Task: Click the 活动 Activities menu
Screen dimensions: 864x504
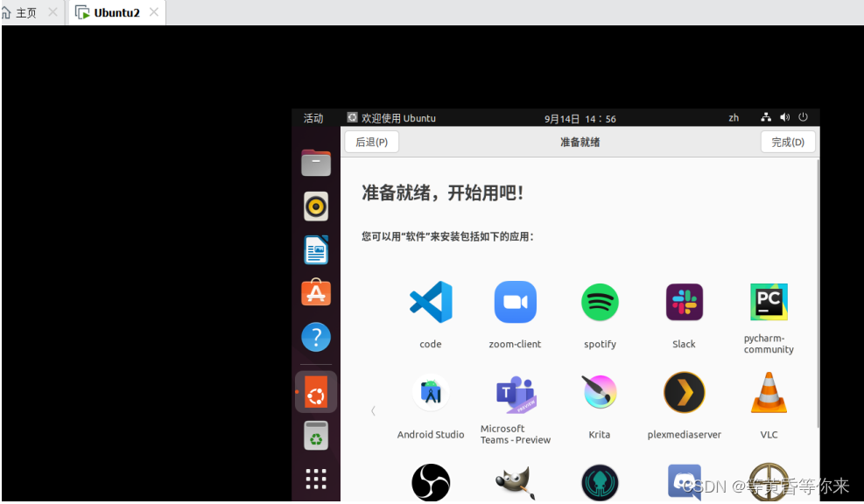Action: click(x=313, y=118)
